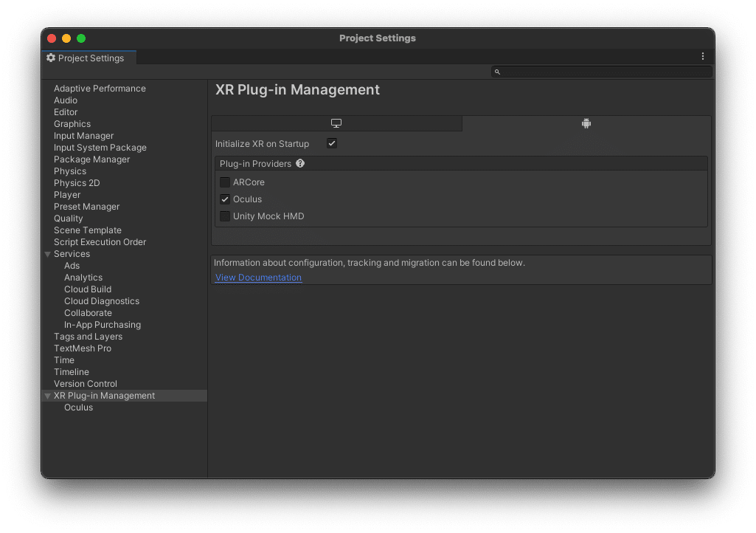Open the Input System Package settings
The width and height of the screenshot is (756, 533).
(x=100, y=148)
